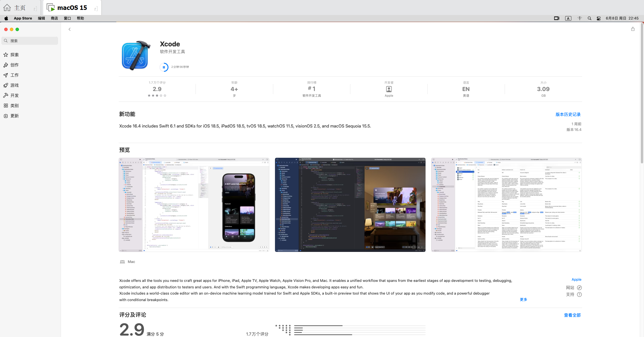The width and height of the screenshot is (644, 337).
Task: Open the first Xcode preview screenshot
Action: [x=194, y=205]
